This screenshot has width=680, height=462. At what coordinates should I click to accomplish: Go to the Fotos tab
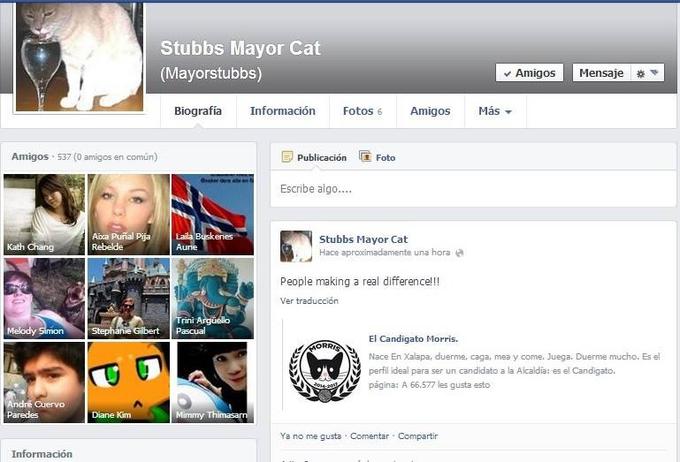tap(363, 111)
